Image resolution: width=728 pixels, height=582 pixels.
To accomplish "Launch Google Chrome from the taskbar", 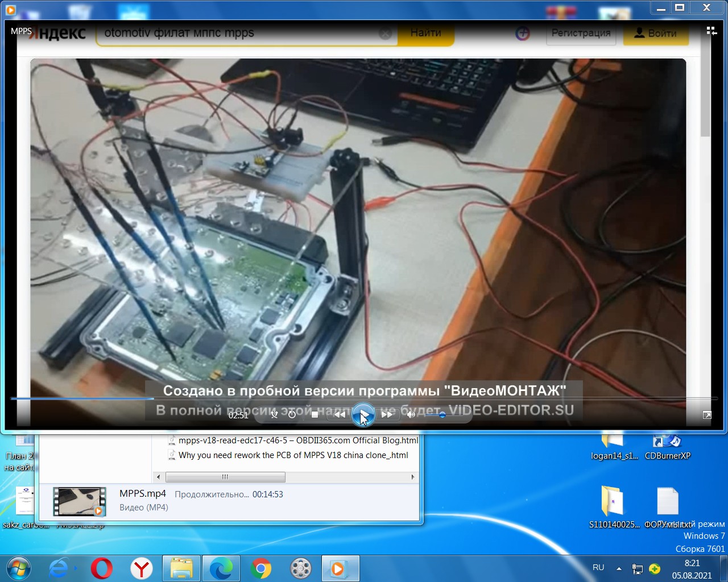I will point(261,568).
